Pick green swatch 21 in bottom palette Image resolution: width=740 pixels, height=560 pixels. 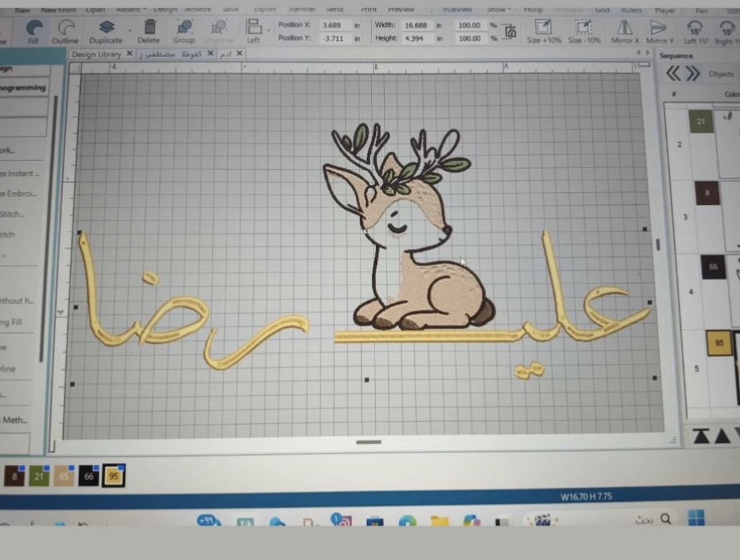point(39,476)
